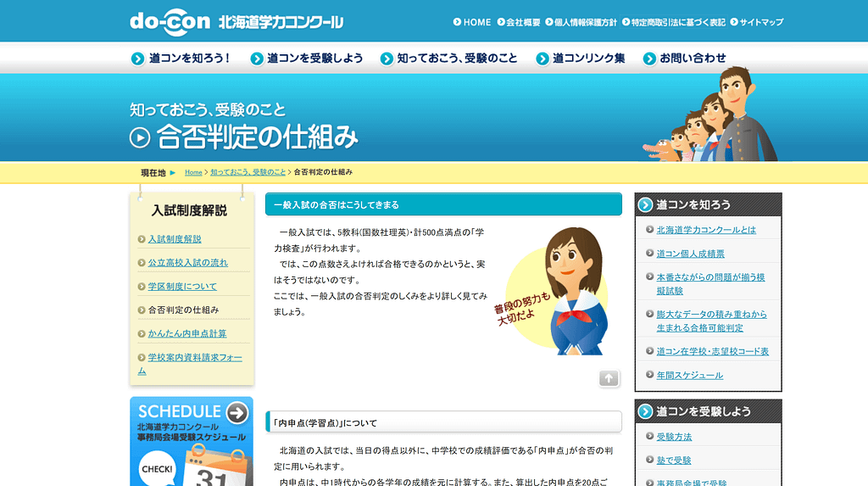Click the do-con 北海道学力コンクール logo

236,22
